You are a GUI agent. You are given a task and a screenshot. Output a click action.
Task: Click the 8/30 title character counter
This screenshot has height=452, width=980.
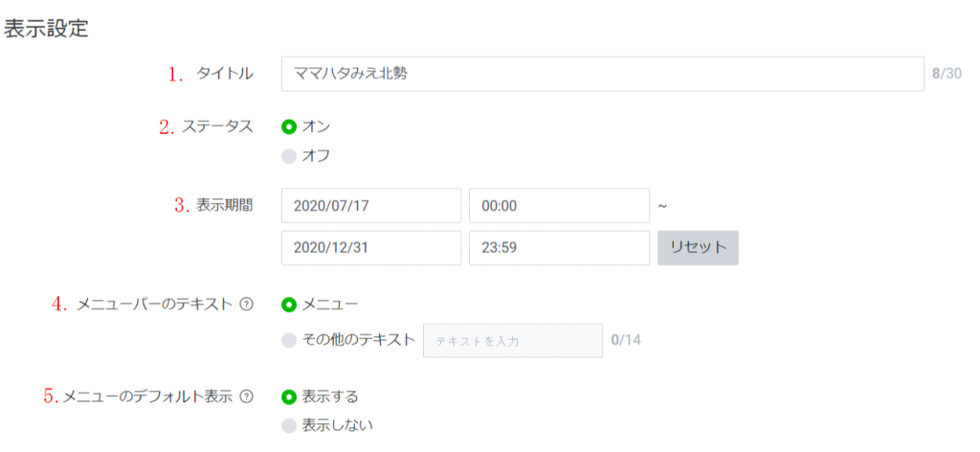[x=947, y=74]
